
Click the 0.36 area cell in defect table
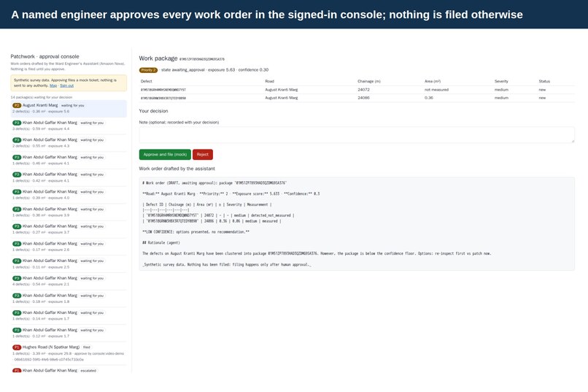click(429, 98)
